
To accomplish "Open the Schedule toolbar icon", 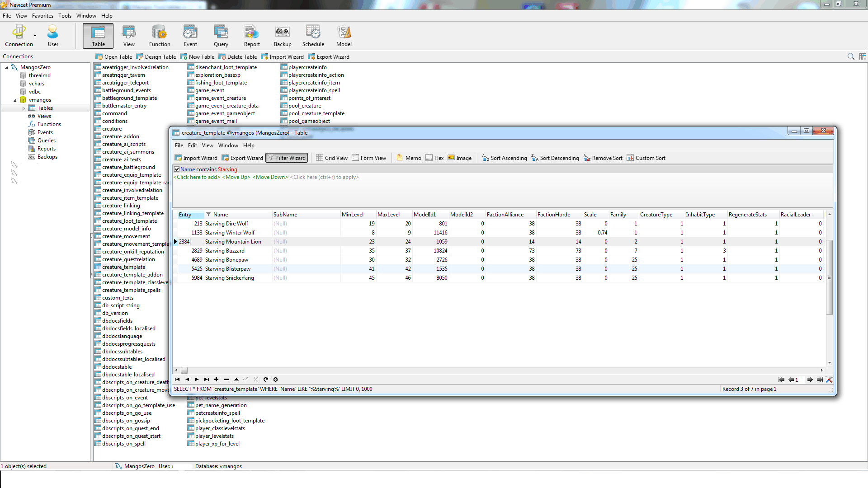I will click(313, 36).
